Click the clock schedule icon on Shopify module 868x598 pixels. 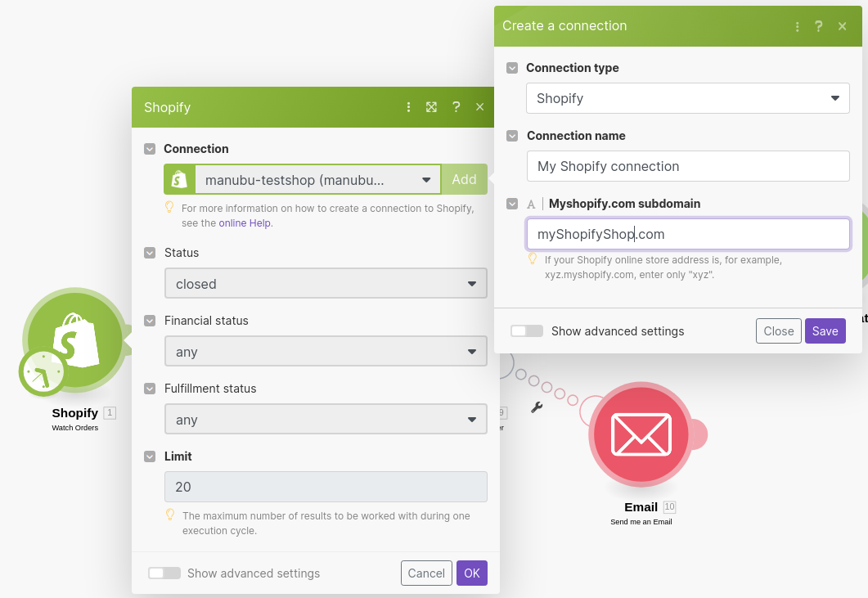point(43,373)
